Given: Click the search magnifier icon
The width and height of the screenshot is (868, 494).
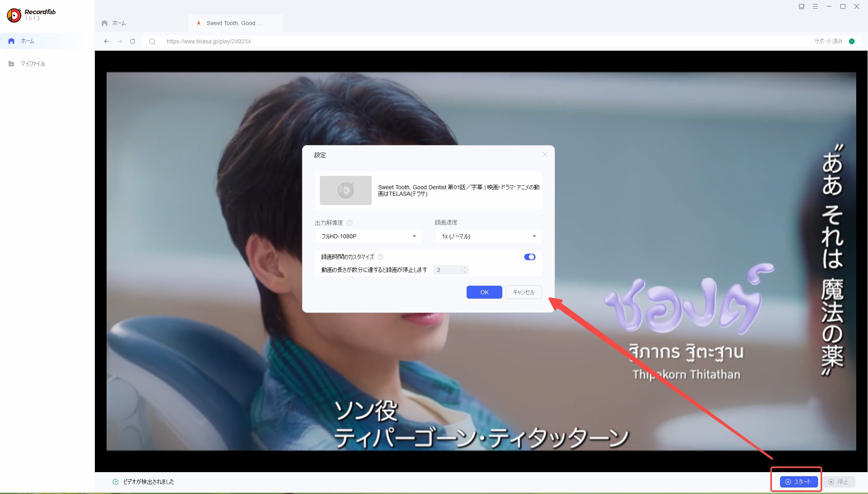Looking at the screenshot, I should pos(152,41).
